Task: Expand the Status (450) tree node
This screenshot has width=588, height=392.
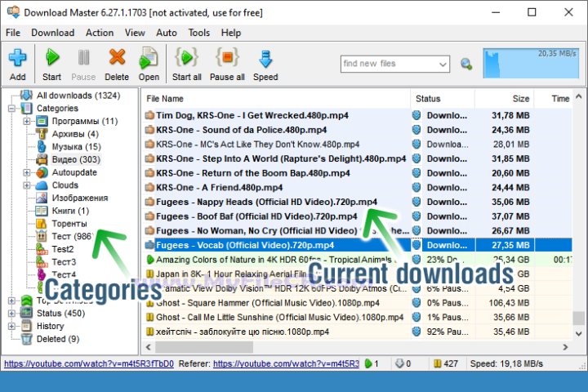Action: coord(11,314)
